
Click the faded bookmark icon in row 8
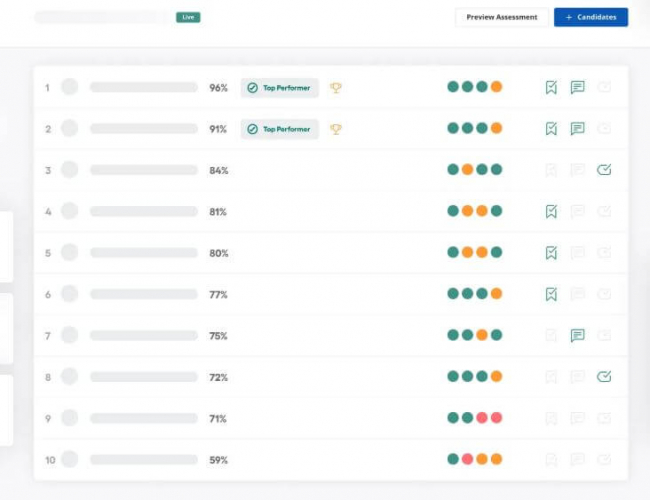551,376
